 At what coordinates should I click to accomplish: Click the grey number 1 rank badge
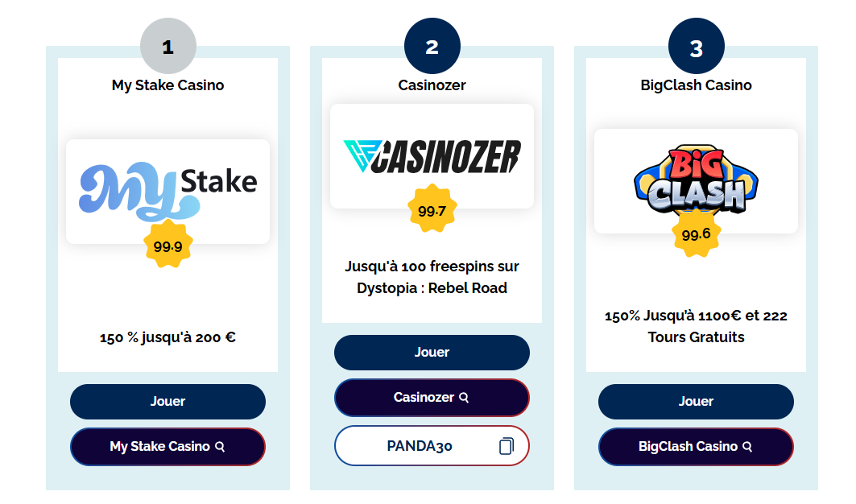coord(168,46)
